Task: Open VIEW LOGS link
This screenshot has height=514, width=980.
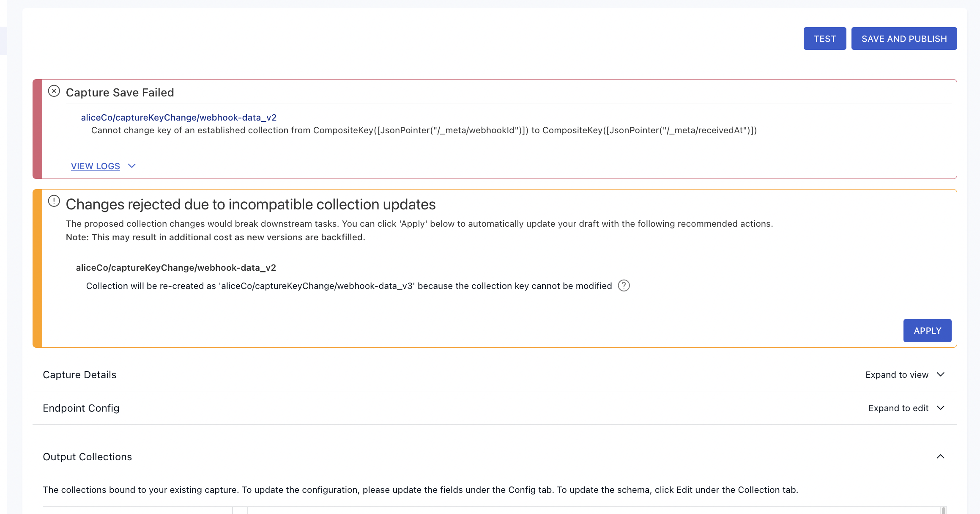Action: 95,166
